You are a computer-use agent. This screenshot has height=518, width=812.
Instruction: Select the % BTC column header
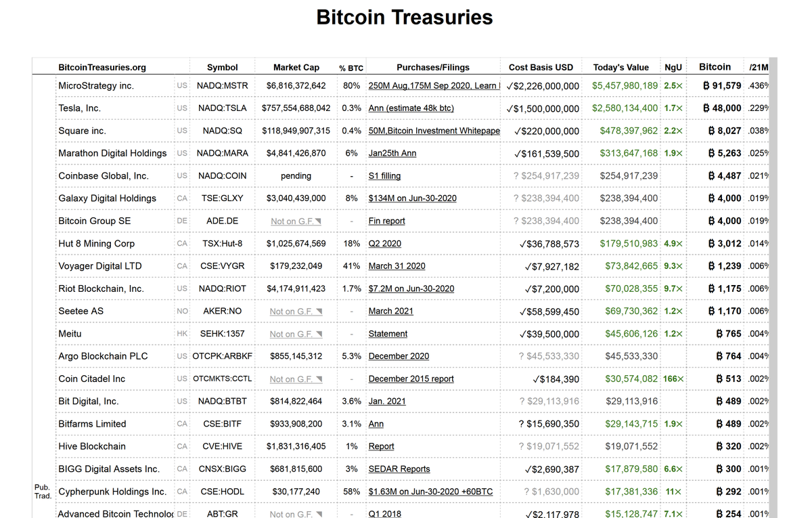coord(351,68)
